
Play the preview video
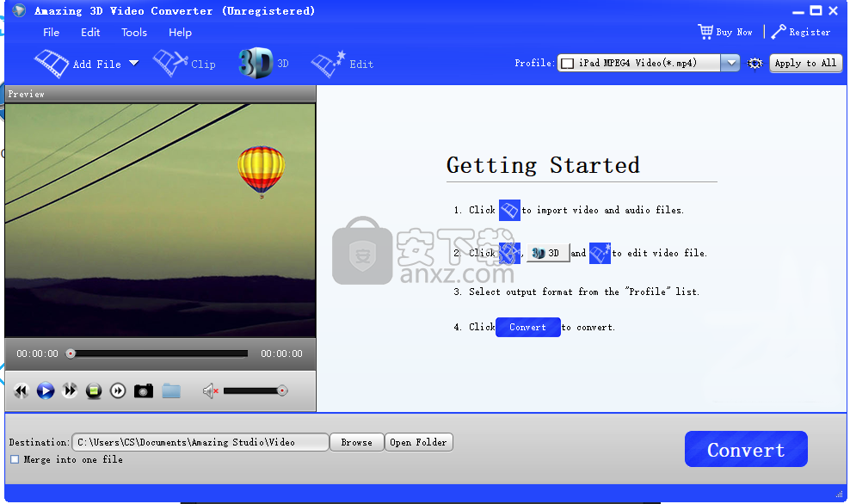[46, 390]
